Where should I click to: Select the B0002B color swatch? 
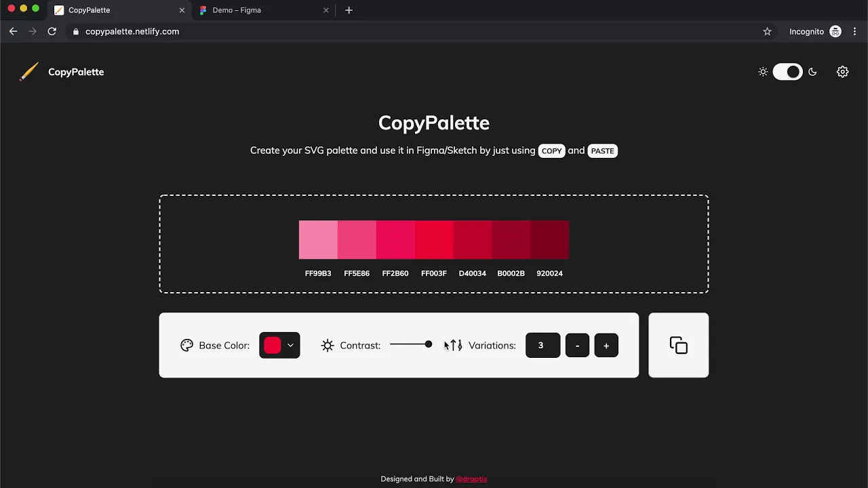pyautogui.click(x=511, y=240)
